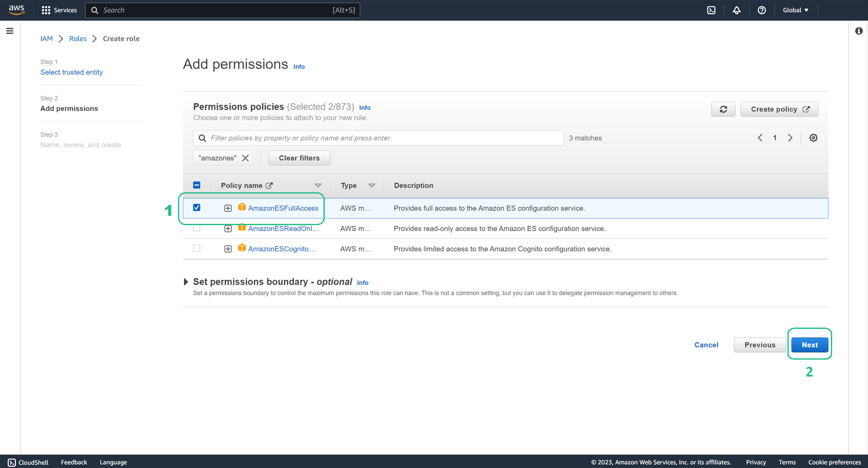Click the orange policy icon for AmazonESFullAccess
The image size is (868, 468).
[242, 207]
